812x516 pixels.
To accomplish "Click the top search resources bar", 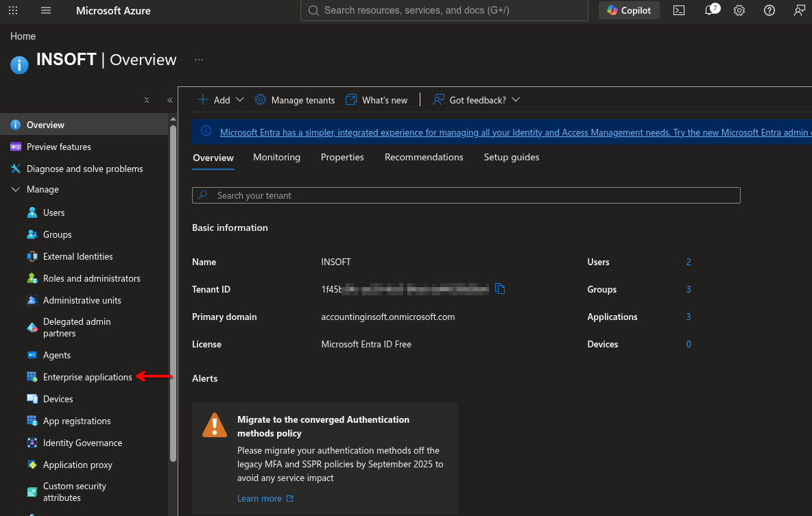I will tap(444, 10).
